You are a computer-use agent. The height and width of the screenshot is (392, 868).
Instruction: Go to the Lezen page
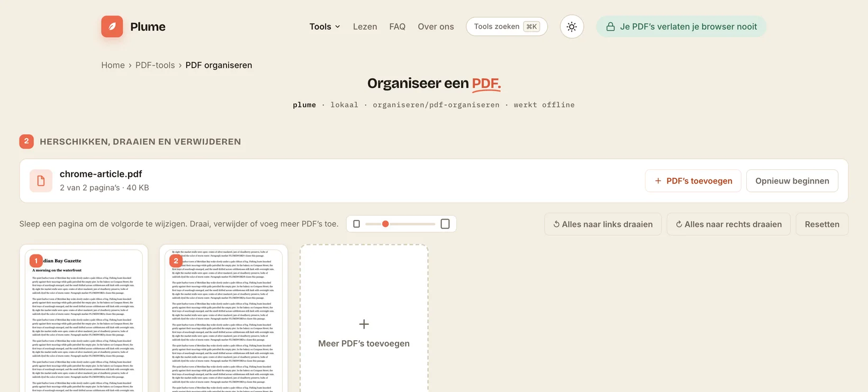pyautogui.click(x=365, y=26)
